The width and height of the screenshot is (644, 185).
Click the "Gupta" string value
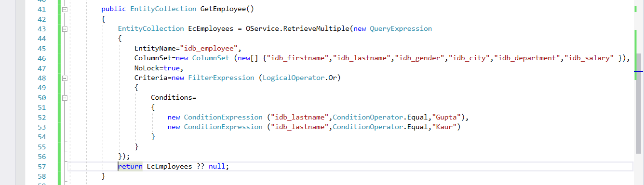point(448,117)
